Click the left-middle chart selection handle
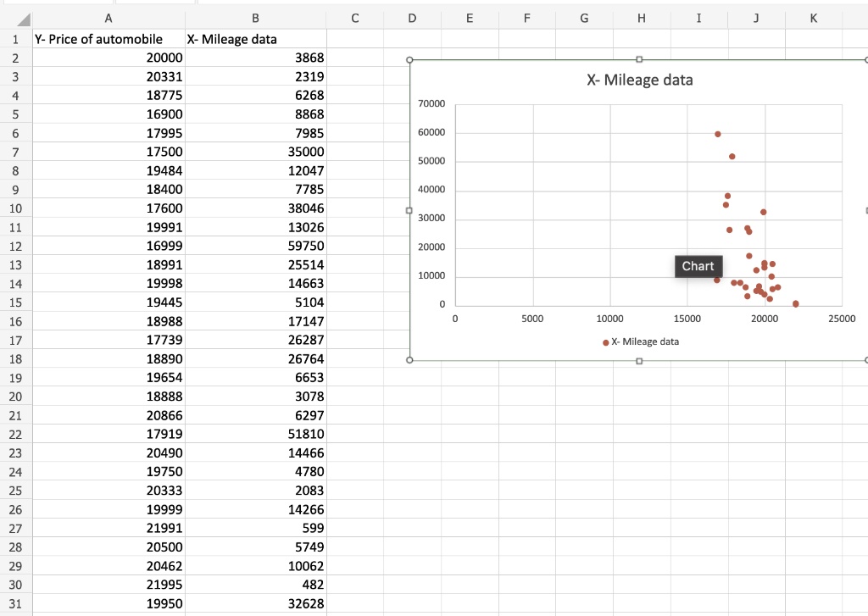 pos(409,209)
